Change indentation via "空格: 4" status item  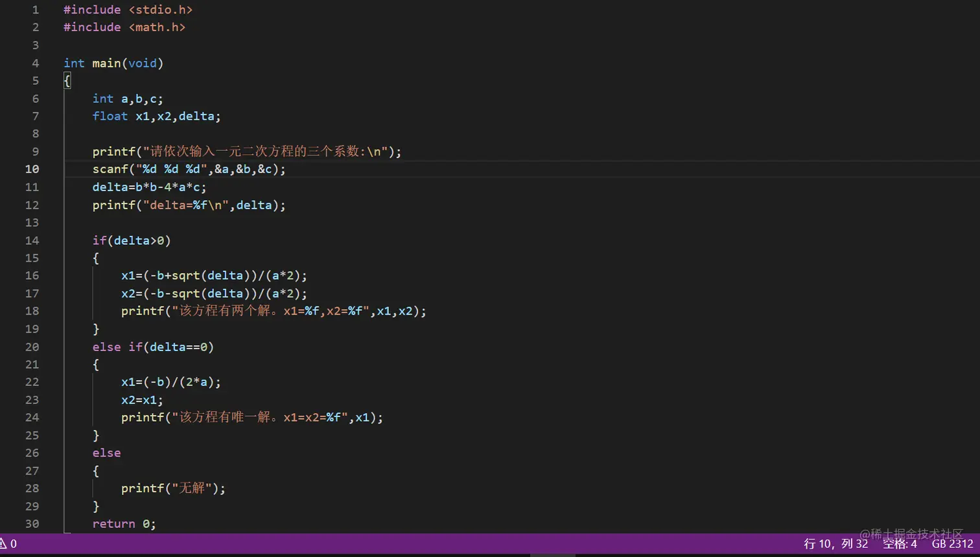click(x=900, y=544)
